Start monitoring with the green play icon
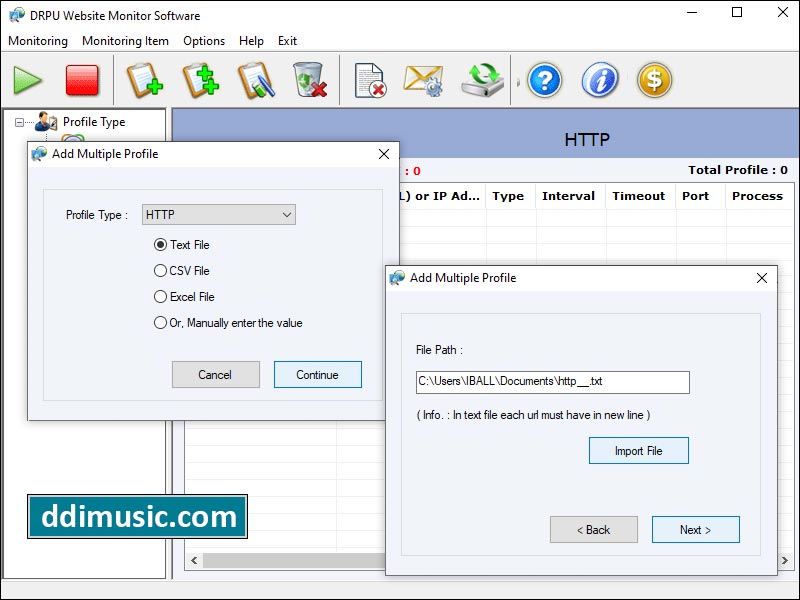The width and height of the screenshot is (800, 600). tap(27, 81)
